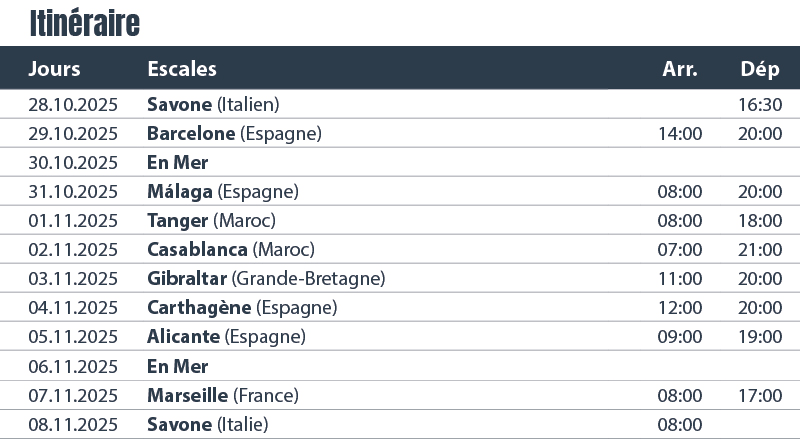Click the 16:30 departure time
The image size is (800, 442).
(x=760, y=104)
